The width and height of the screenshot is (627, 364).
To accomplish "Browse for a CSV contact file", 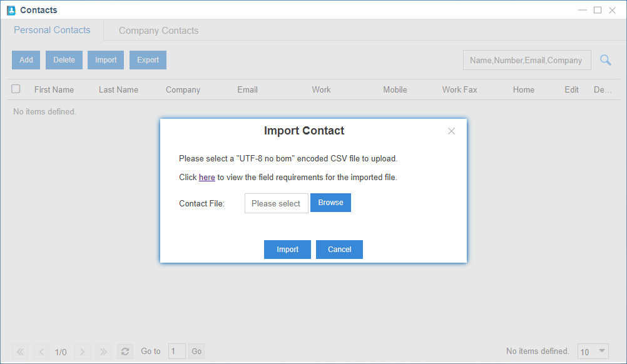I will (330, 203).
